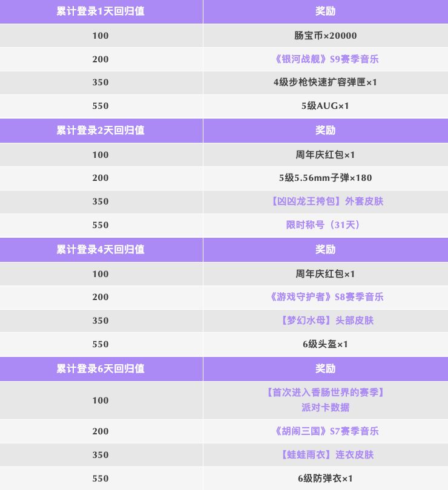This screenshot has width=448, height=490.
Task: Select the 6级防弹衣×1 reward cell
Action: click(x=325, y=479)
